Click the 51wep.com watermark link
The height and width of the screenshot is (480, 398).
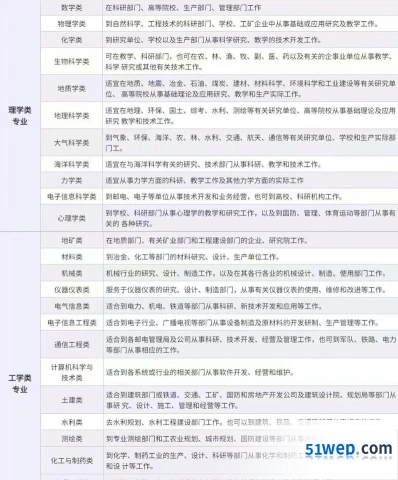(349, 449)
